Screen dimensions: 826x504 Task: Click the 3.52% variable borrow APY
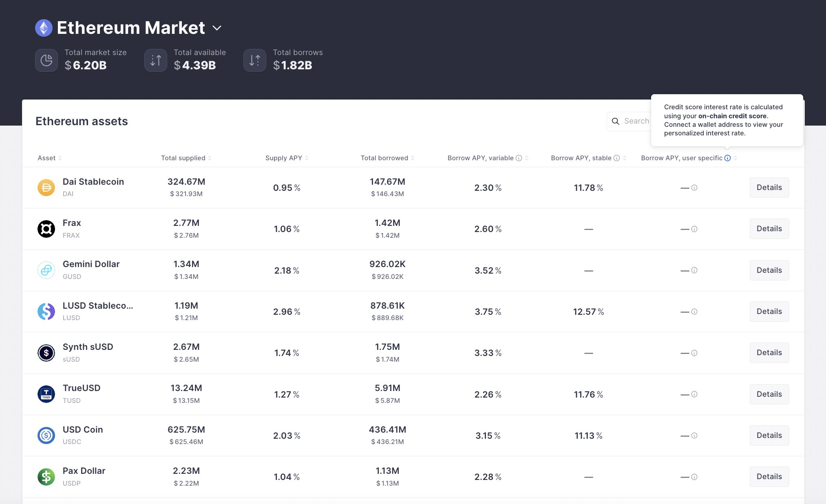pyautogui.click(x=488, y=271)
